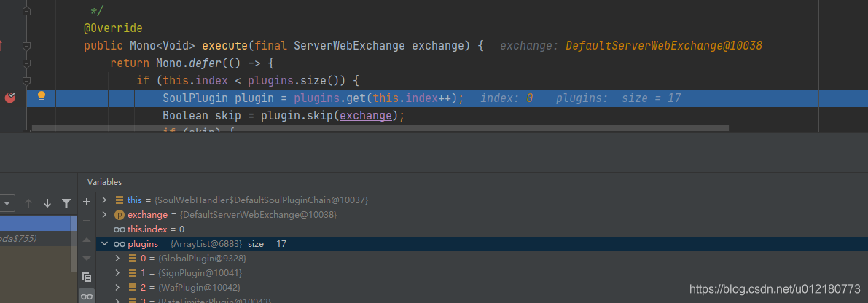The width and height of the screenshot is (868, 303).
Task: Go to next frame with down arrow
Action: 47,203
